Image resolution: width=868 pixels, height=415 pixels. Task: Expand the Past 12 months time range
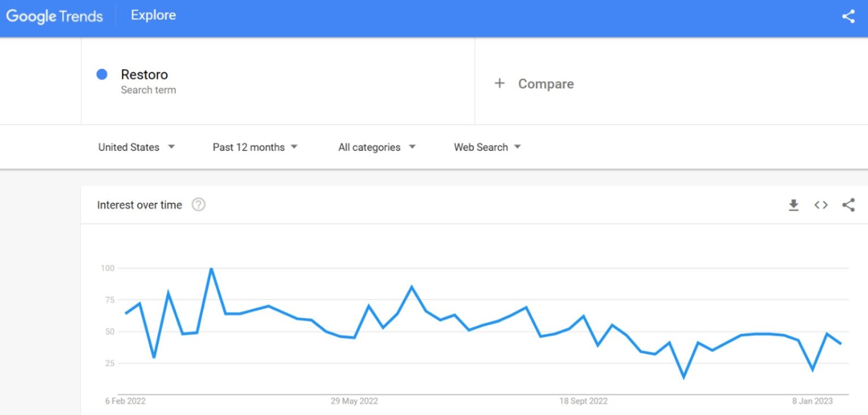tap(255, 147)
